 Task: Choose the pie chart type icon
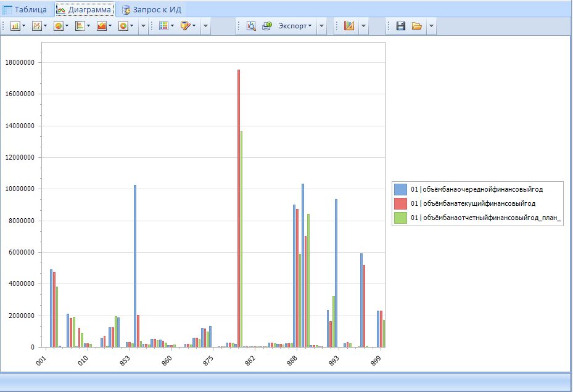click(58, 26)
